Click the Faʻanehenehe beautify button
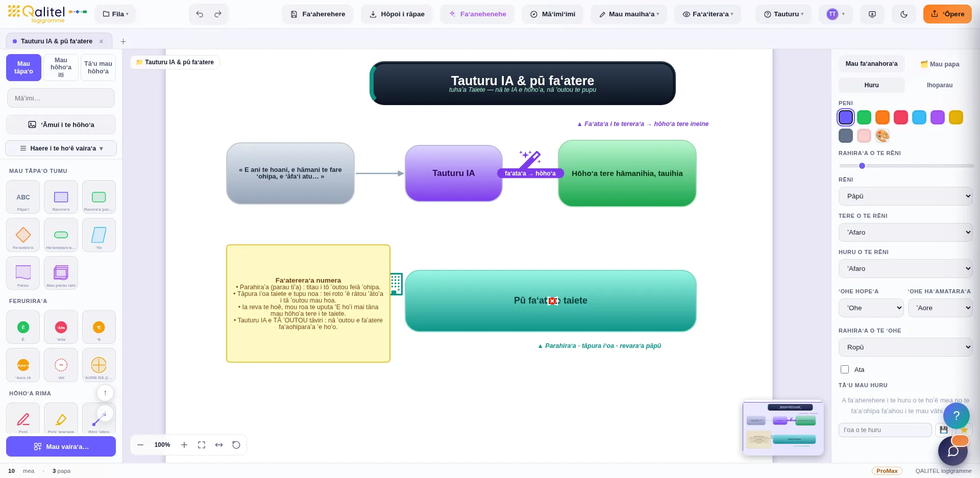 477,14
